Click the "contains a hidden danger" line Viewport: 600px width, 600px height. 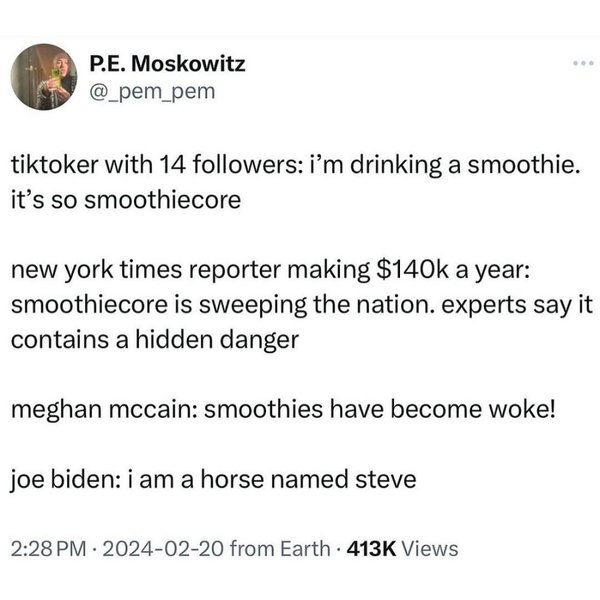(x=155, y=338)
